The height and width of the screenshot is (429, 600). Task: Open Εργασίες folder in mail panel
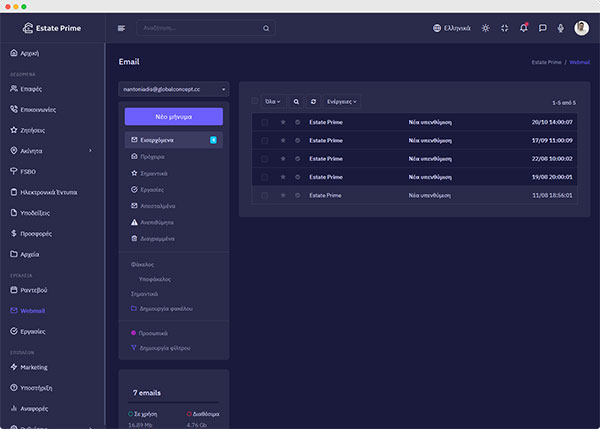pos(147,189)
